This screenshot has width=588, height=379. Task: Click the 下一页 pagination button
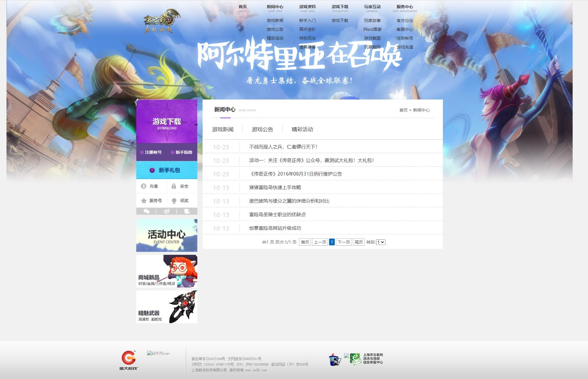pyautogui.click(x=344, y=242)
